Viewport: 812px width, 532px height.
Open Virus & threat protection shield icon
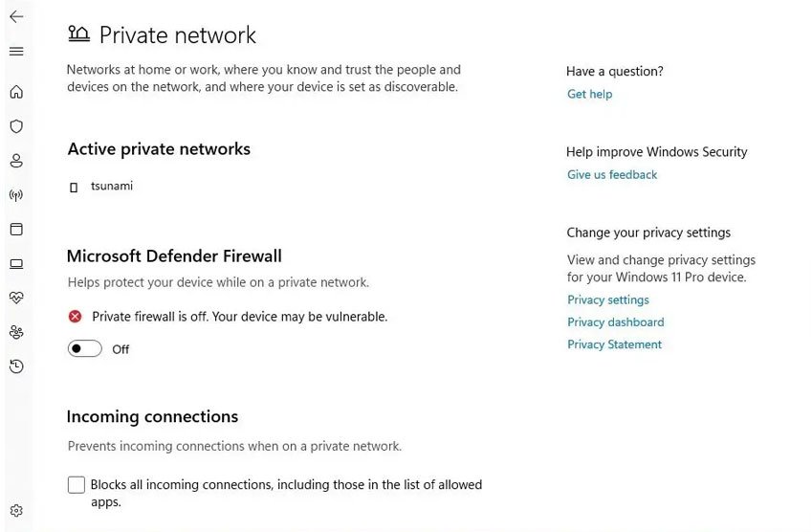click(16, 126)
